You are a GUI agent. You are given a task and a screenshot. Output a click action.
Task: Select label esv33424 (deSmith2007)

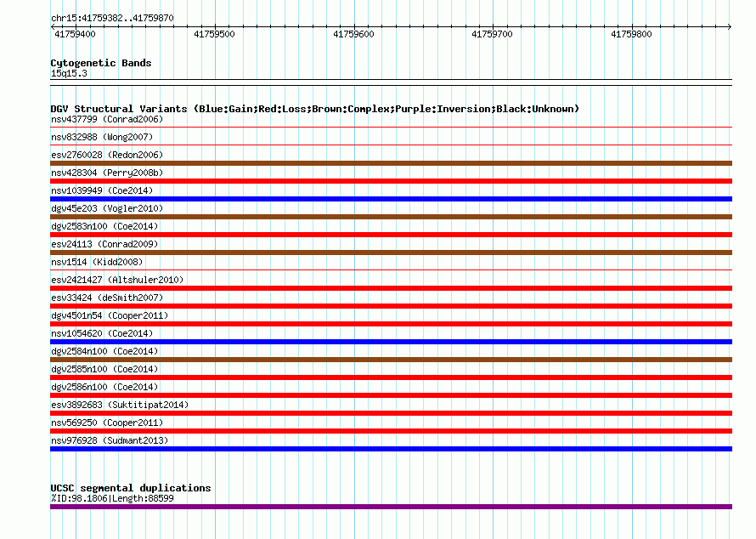tap(107, 298)
